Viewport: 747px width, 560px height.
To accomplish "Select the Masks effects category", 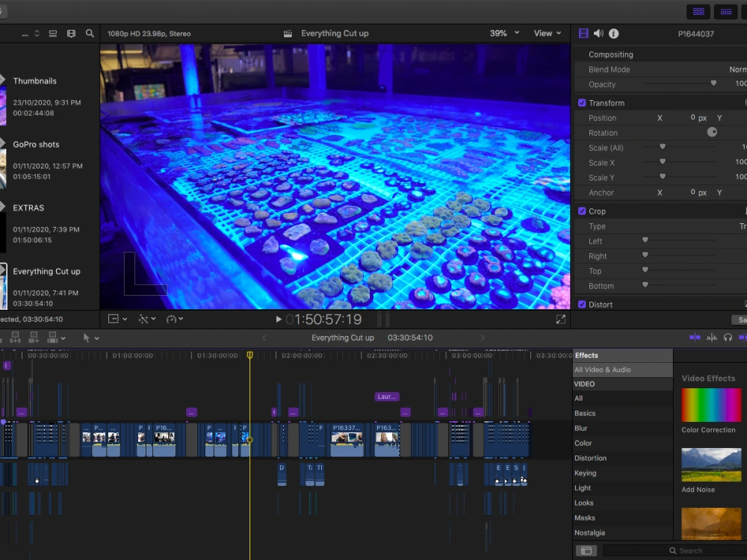I will [x=623, y=517].
